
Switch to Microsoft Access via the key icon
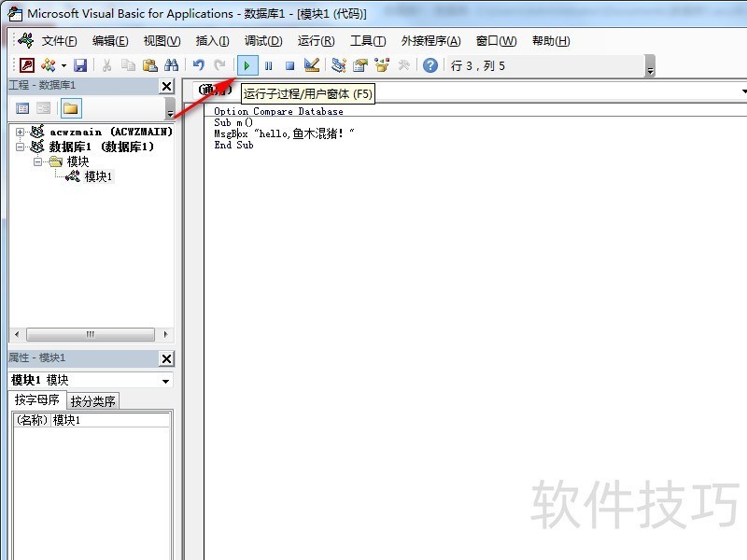(x=26, y=65)
